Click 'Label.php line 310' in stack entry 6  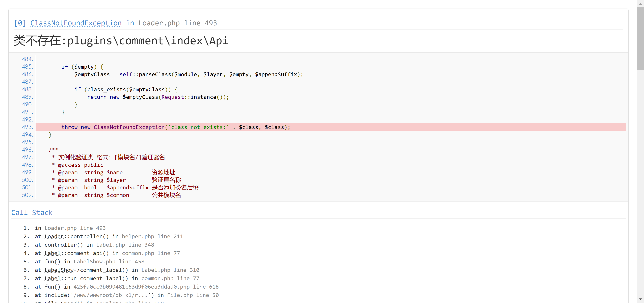170,270
